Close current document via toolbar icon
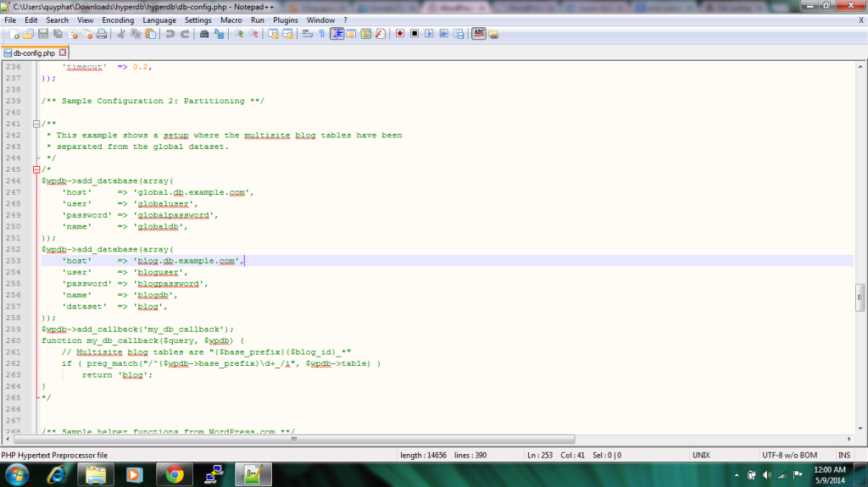The height and width of the screenshot is (487, 868). click(73, 35)
